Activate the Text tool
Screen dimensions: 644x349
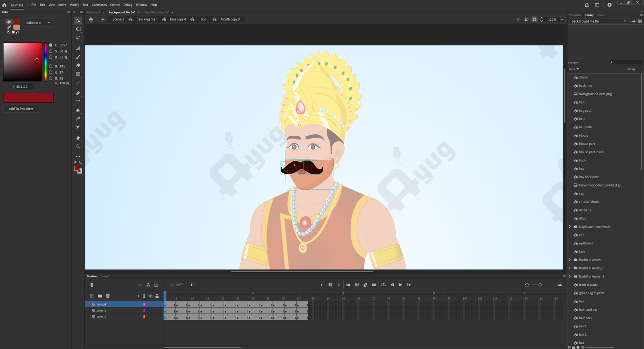coord(78,102)
